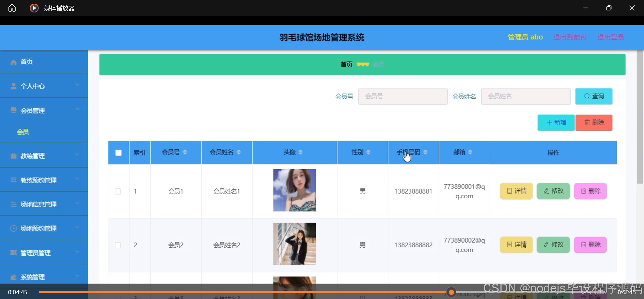This screenshot has width=644, height=299.
Task: Open the 首页 sidebar menu item
Action: (44, 62)
